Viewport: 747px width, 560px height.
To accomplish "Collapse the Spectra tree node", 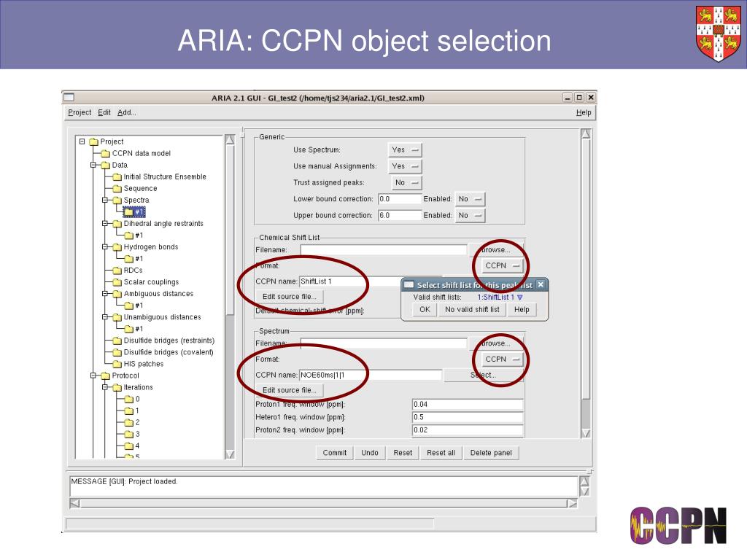I will [105, 200].
